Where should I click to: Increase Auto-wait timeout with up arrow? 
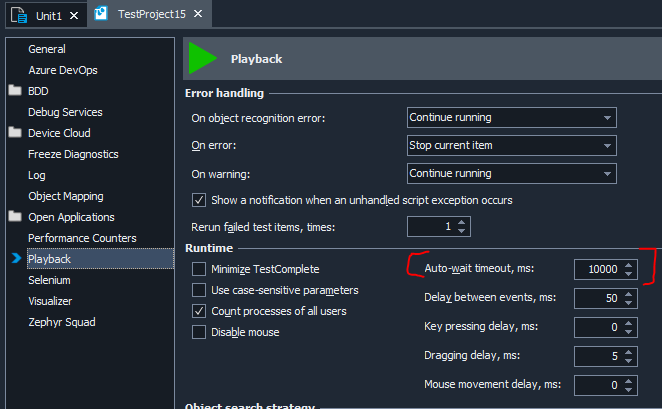(628, 264)
